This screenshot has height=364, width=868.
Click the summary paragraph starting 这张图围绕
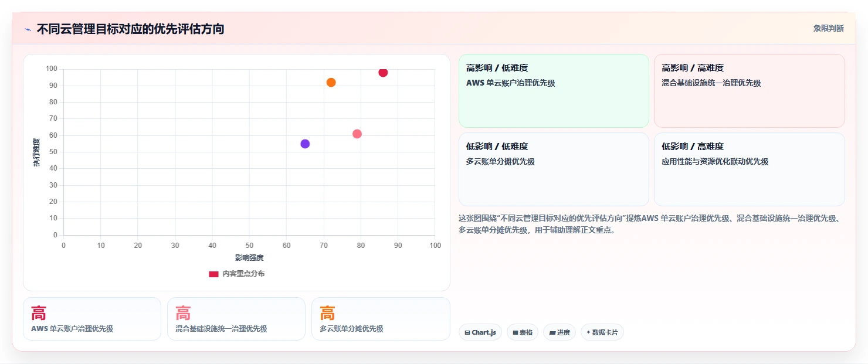(x=651, y=224)
